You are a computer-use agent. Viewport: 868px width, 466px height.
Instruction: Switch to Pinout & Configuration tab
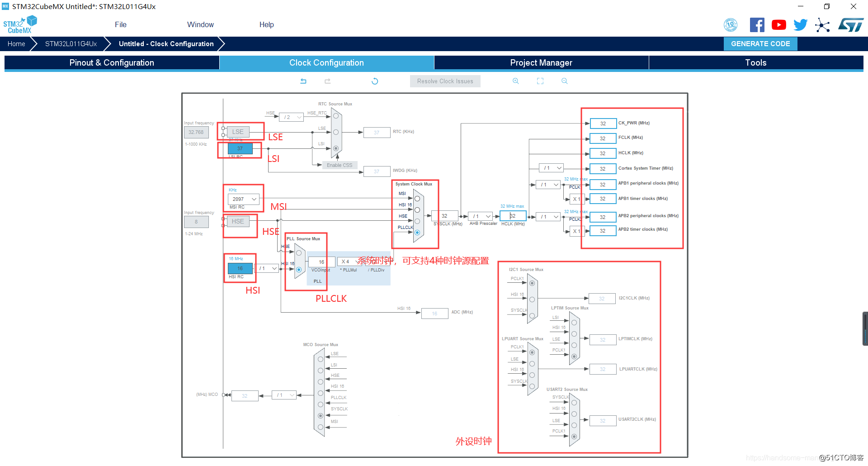pos(112,63)
